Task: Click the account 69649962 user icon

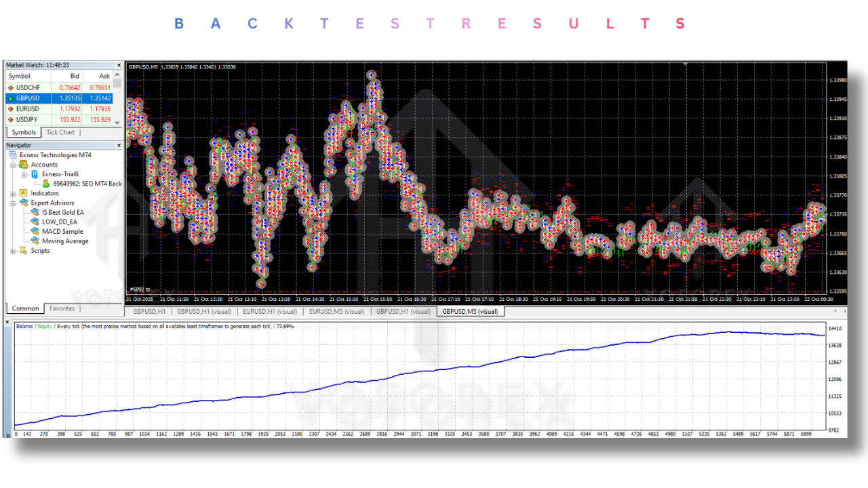Action: click(45, 184)
